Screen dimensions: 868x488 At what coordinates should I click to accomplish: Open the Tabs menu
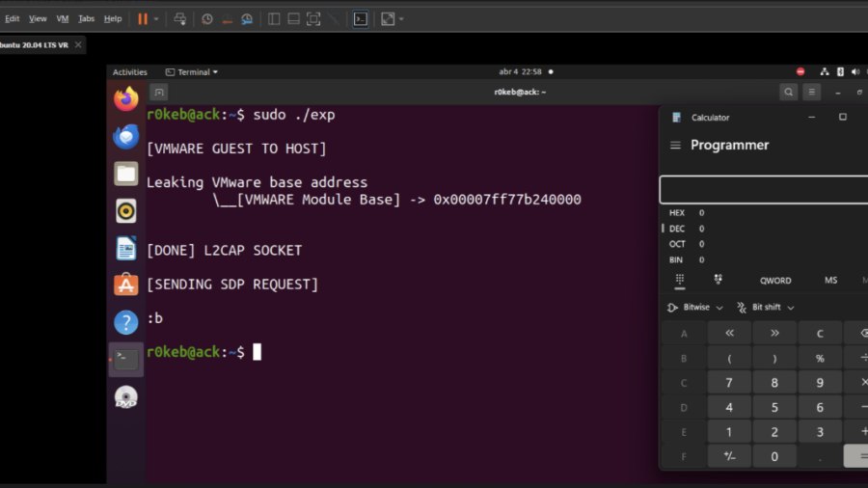[87, 19]
